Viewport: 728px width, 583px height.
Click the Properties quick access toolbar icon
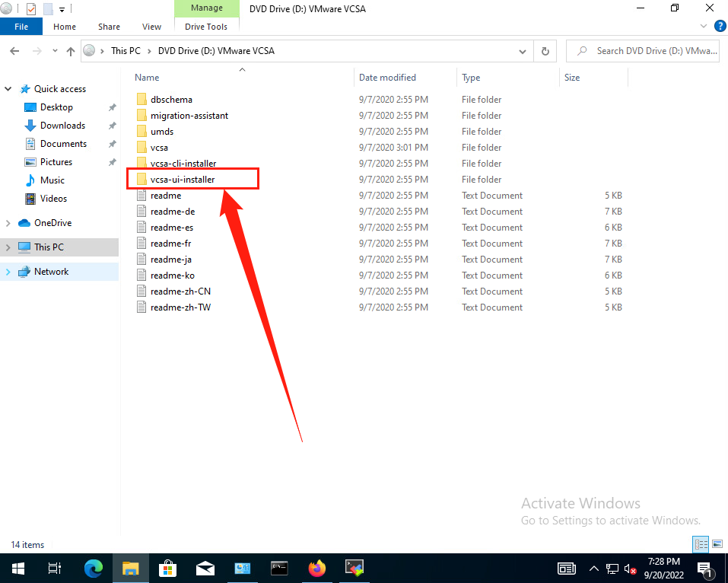tap(31, 8)
